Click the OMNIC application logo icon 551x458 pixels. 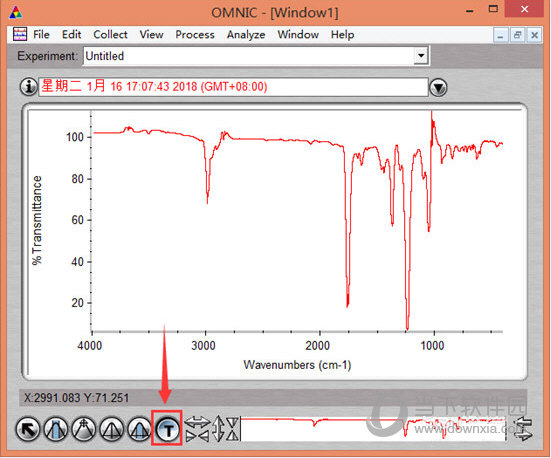16,13
